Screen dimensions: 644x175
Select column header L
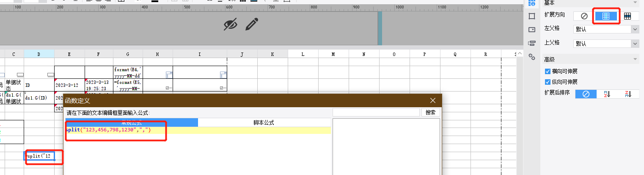coord(303,54)
